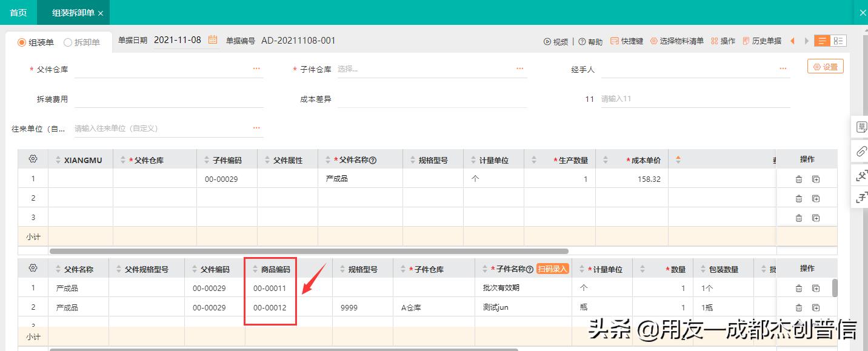Image resolution: width=868 pixels, height=351 pixels.
Task: Open the column settings gear on parent table
Action: (x=32, y=158)
